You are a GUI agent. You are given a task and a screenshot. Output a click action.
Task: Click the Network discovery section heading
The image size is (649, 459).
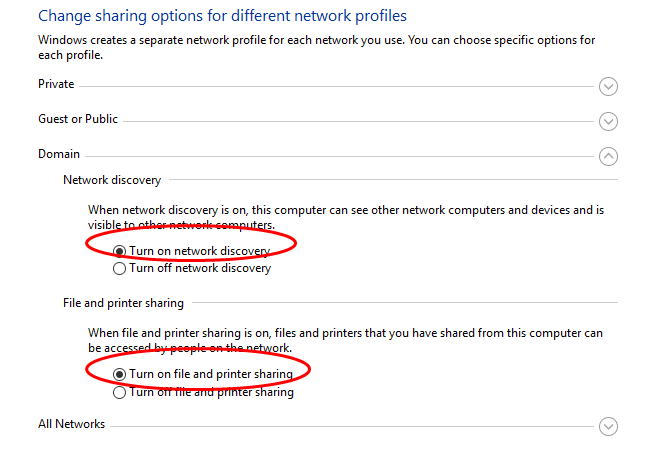(112, 180)
